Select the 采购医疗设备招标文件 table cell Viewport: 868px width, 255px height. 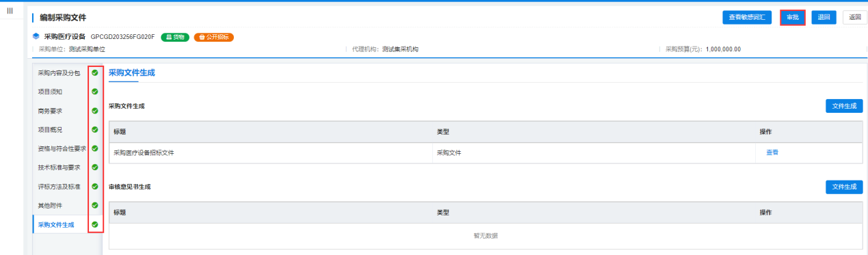point(270,152)
